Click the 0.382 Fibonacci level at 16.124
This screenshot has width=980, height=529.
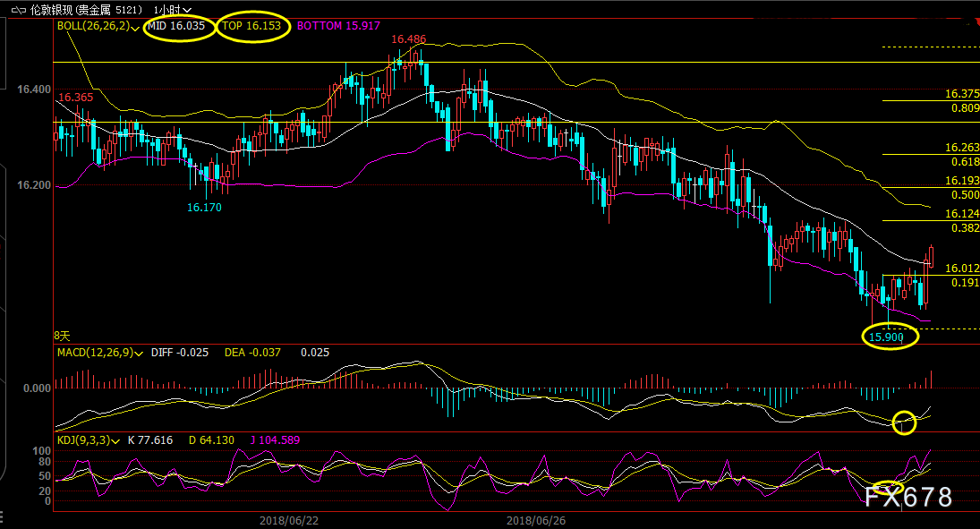click(x=964, y=228)
